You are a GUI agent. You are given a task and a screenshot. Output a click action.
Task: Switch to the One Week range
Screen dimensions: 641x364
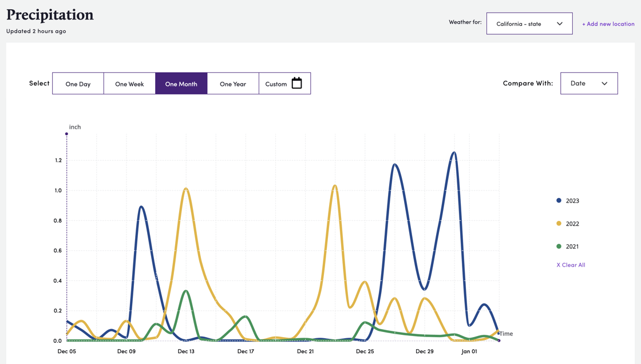(129, 84)
